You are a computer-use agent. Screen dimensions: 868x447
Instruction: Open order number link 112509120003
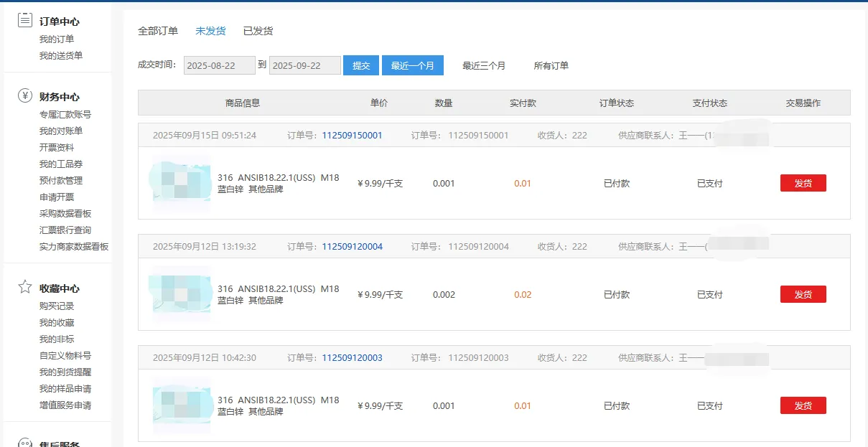[352, 357]
